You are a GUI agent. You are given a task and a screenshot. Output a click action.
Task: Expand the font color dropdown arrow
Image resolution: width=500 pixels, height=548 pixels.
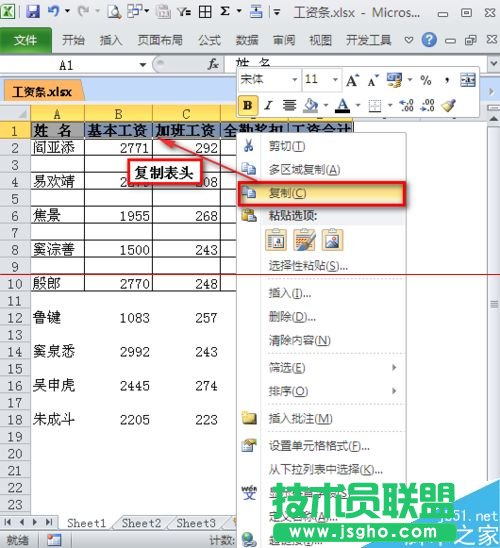coord(358,105)
